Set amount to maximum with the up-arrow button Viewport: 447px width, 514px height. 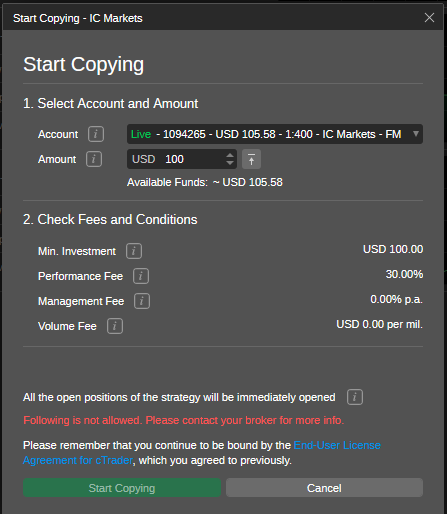point(251,159)
